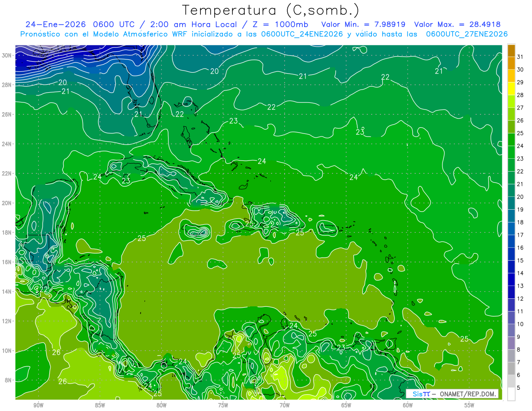Image resolution: width=532 pixels, height=411 pixels.
Task: Click the 8N latitude axis label
Action: [x=9, y=380]
